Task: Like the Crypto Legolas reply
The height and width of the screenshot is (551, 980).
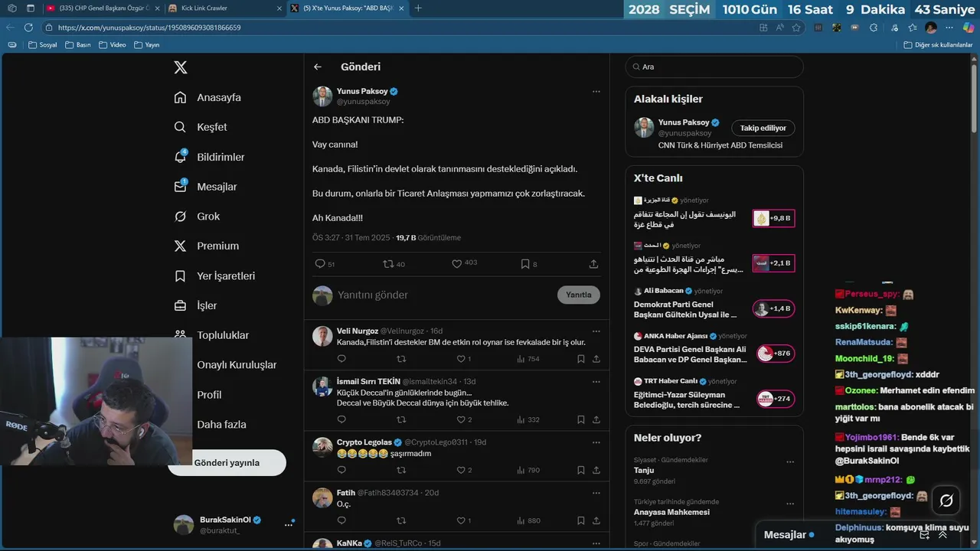Action: coord(461,470)
